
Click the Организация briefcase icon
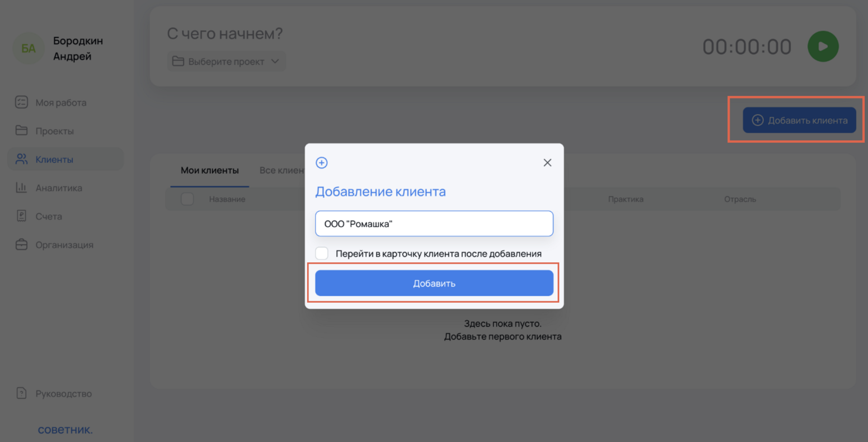[x=21, y=244]
